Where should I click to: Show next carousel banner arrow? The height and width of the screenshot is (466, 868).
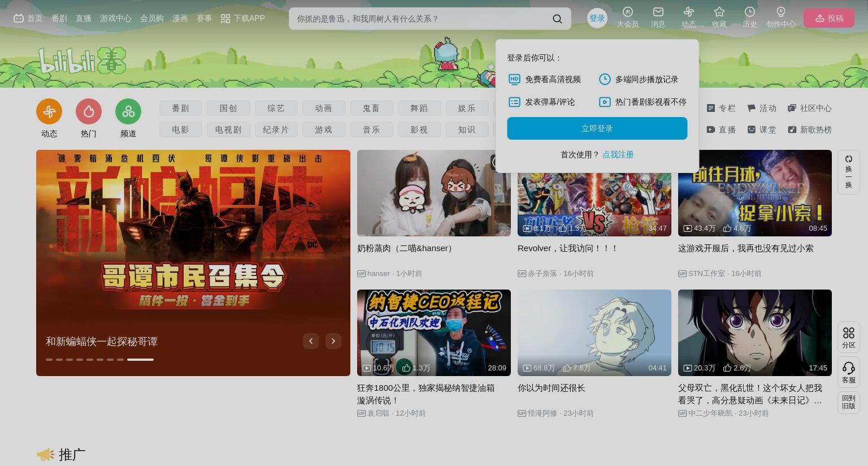point(333,341)
